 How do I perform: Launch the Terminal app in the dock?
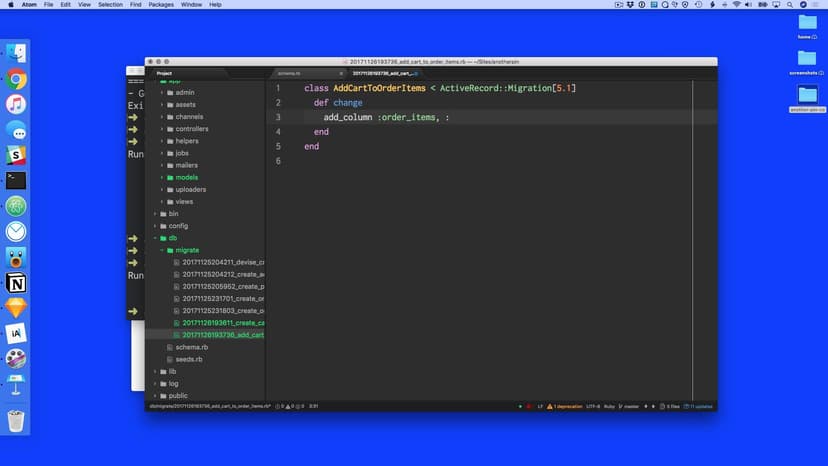click(x=16, y=181)
